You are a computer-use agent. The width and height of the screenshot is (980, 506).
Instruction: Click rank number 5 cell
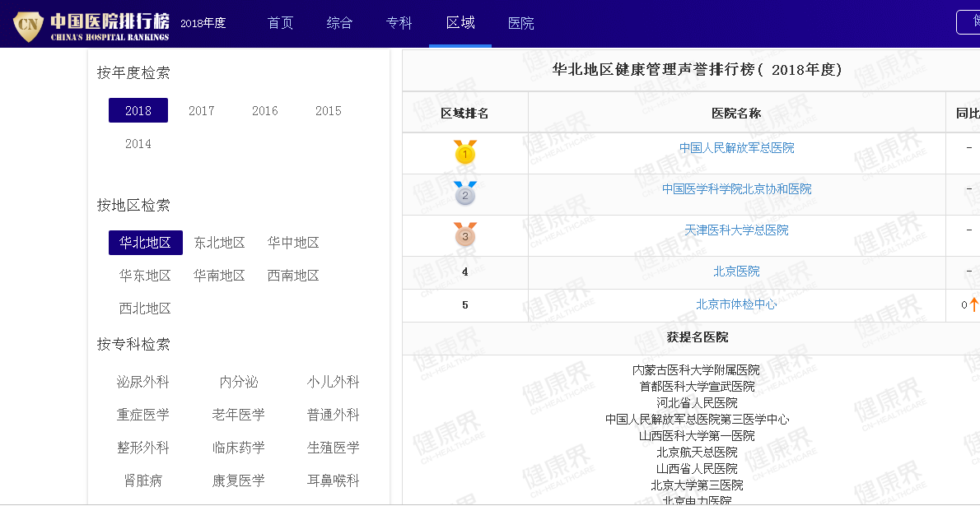(x=465, y=305)
